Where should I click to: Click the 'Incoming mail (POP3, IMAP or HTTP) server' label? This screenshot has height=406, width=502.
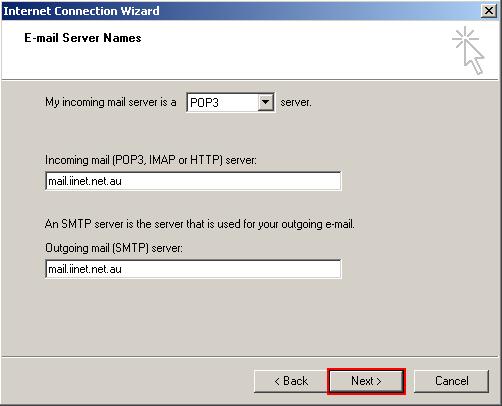click(151, 160)
